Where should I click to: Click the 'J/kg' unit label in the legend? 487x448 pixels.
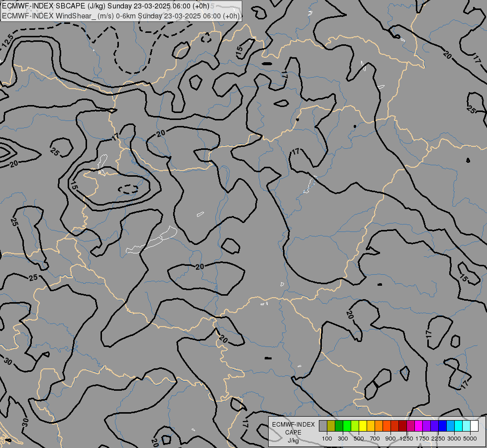(x=293, y=441)
